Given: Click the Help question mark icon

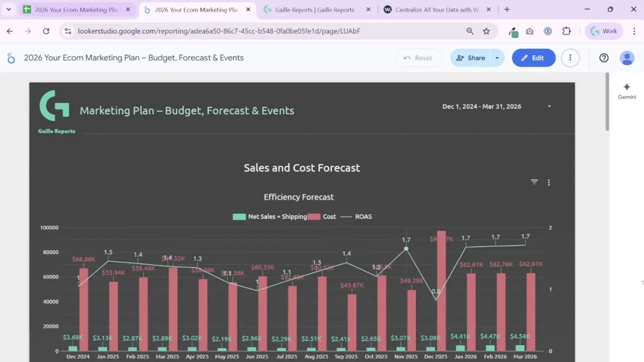Looking at the screenshot, I should tap(604, 58).
